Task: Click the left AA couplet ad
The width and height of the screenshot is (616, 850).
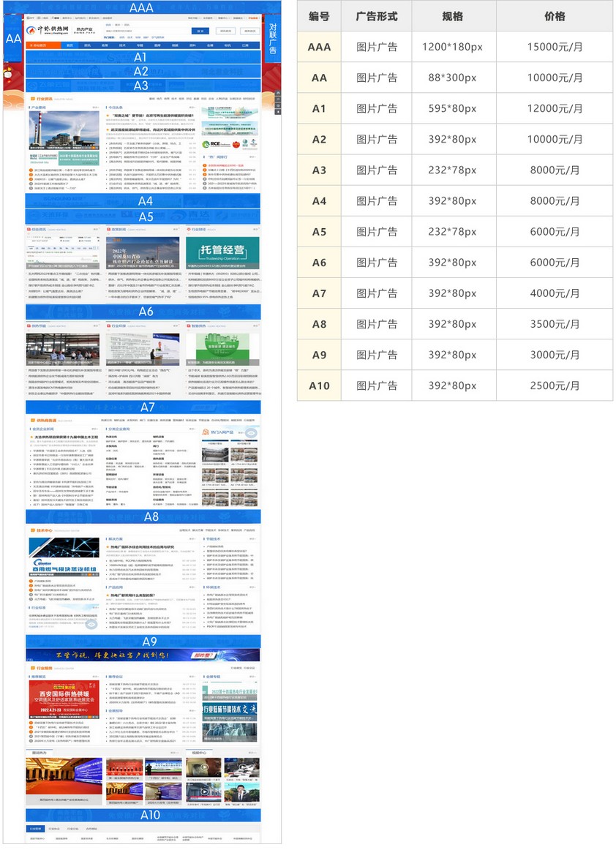Action: click(x=13, y=40)
